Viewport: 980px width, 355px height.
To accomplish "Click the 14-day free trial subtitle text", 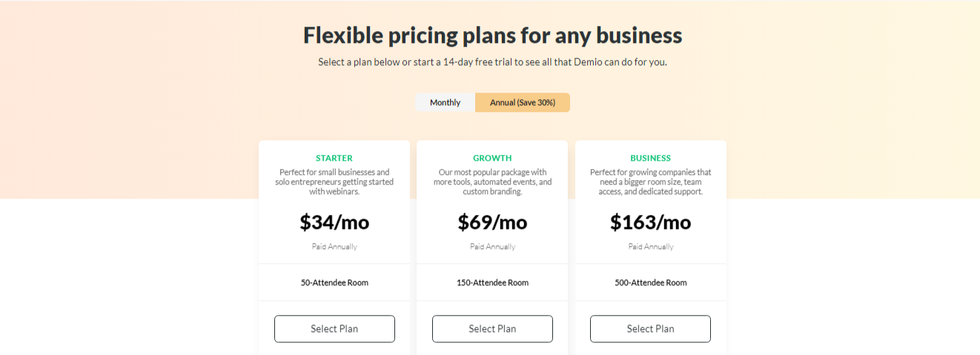I will click(x=492, y=62).
